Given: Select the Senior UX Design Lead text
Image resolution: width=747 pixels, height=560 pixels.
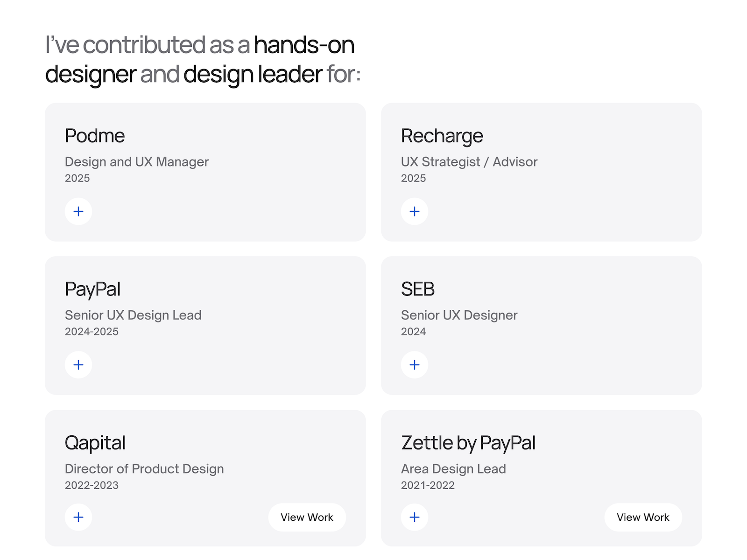Looking at the screenshot, I should click(x=133, y=315).
